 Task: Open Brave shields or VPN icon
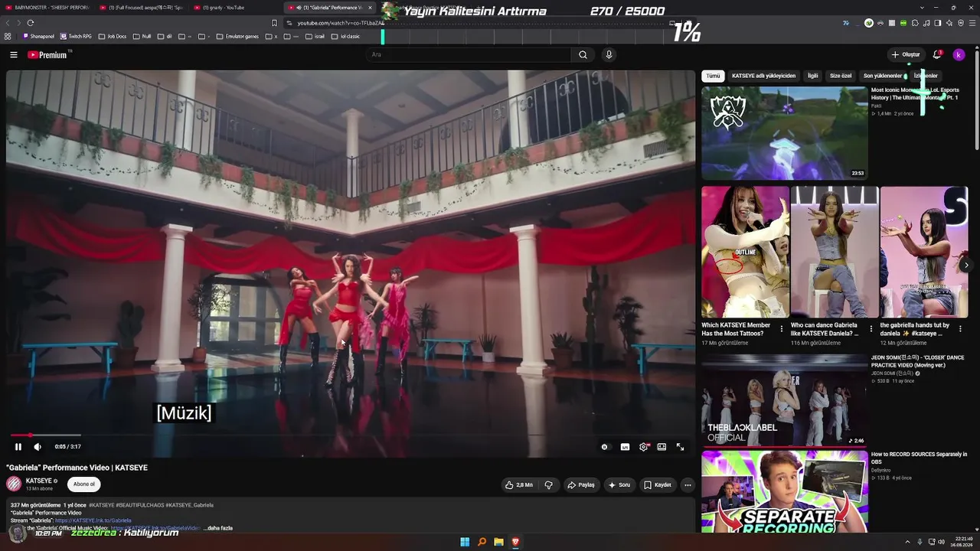961,23
